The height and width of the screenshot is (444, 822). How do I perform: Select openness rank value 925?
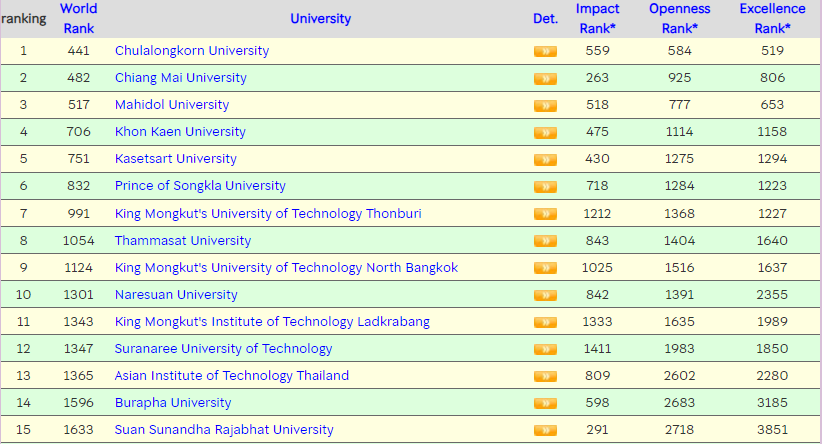pos(679,78)
